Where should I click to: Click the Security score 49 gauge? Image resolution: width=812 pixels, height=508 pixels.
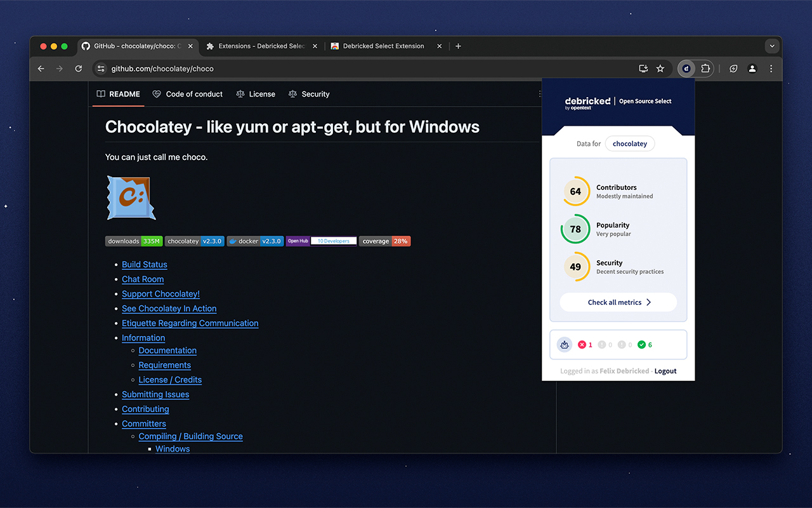575,267
